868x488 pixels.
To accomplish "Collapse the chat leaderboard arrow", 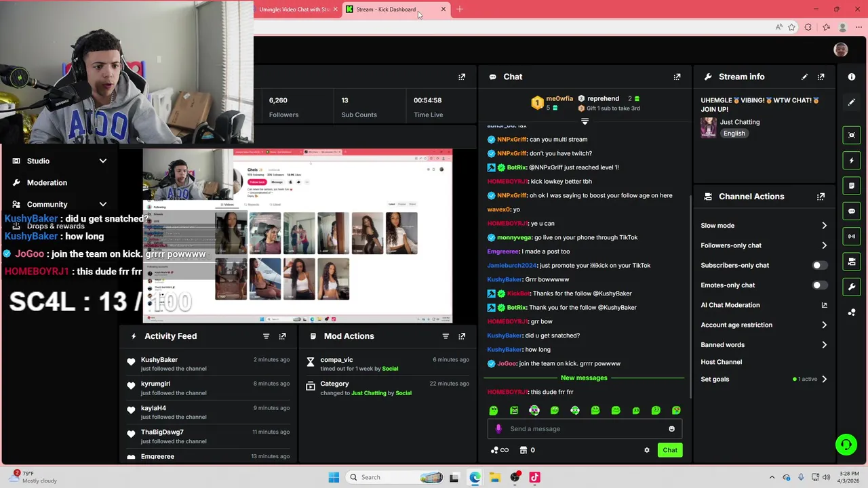I will tap(585, 122).
